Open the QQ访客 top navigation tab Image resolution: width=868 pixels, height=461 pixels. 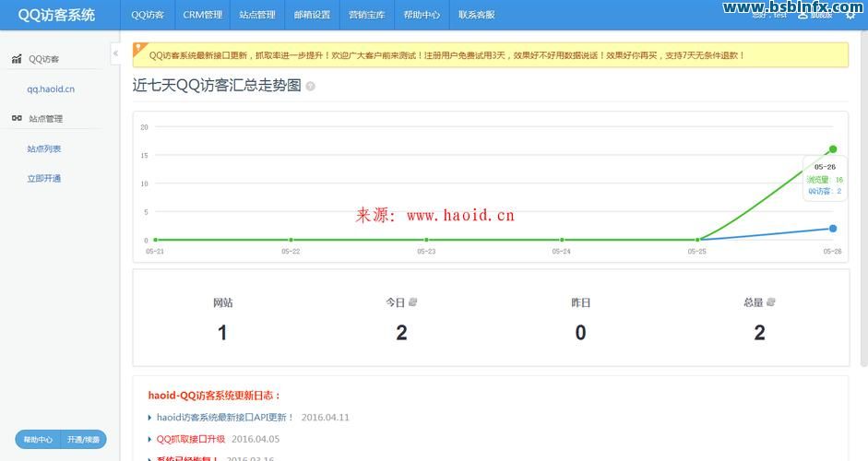coord(148,15)
